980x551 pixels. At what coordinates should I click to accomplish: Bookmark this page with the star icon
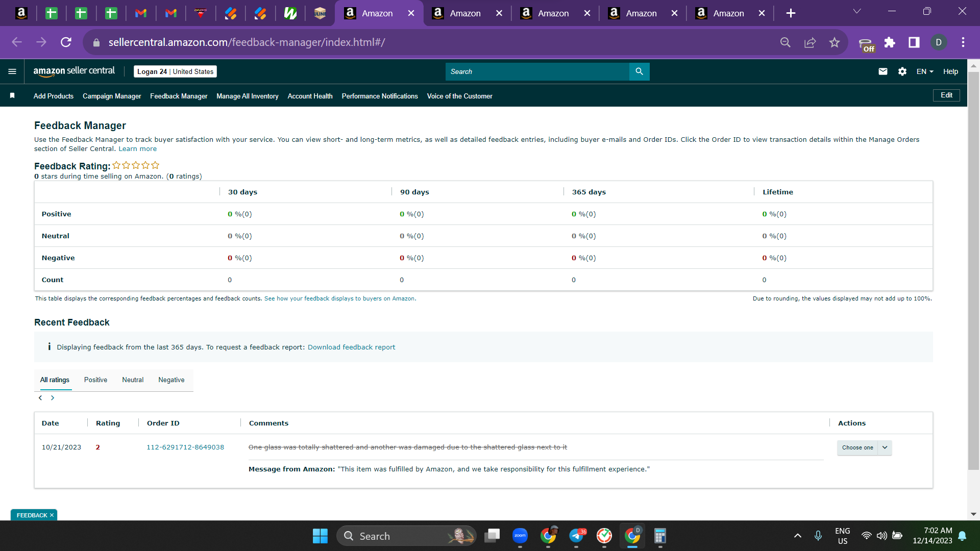[x=835, y=42]
